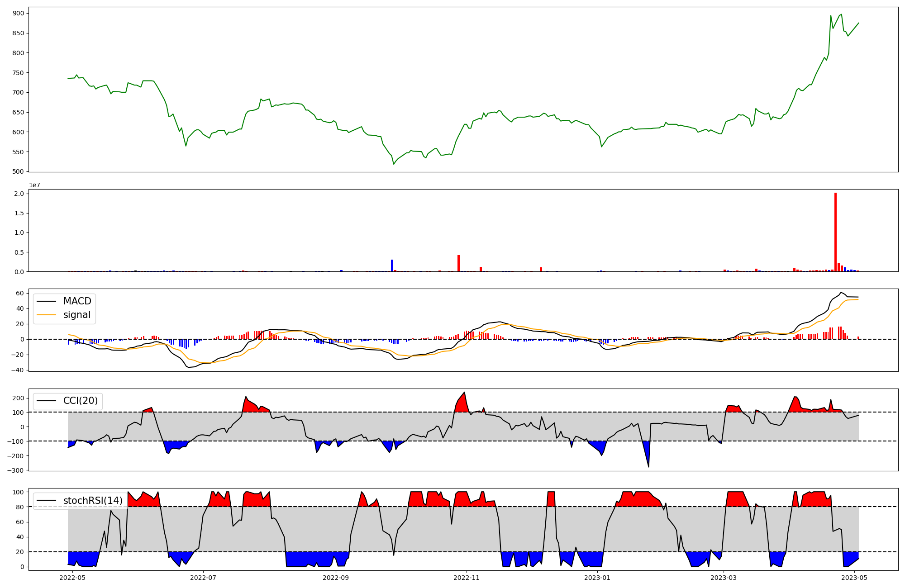The width and height of the screenshot is (905, 588).
Task: Click the 2022-09 date axis label
Action: [336, 578]
